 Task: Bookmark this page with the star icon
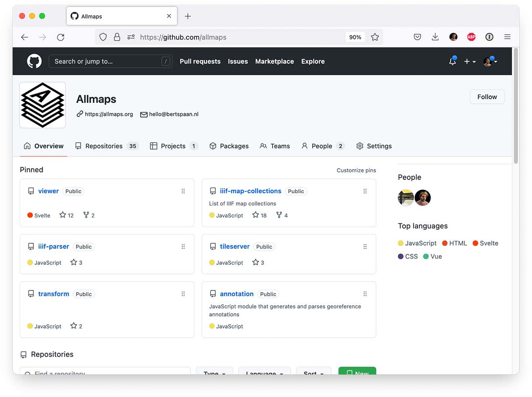tap(375, 37)
